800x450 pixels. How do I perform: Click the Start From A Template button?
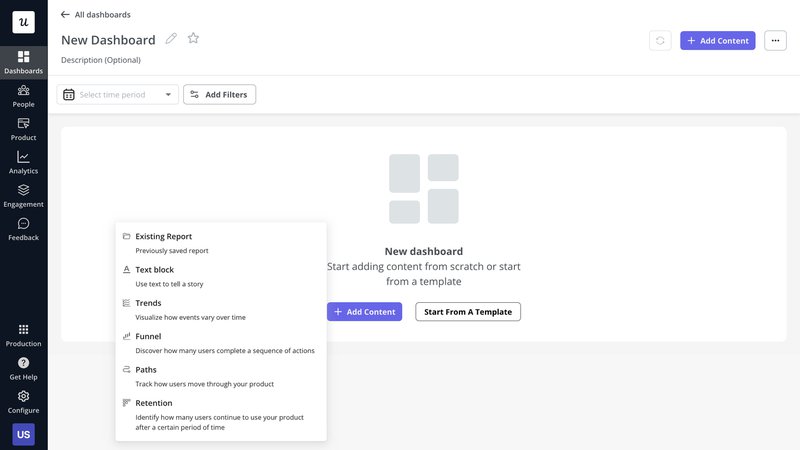(x=468, y=312)
